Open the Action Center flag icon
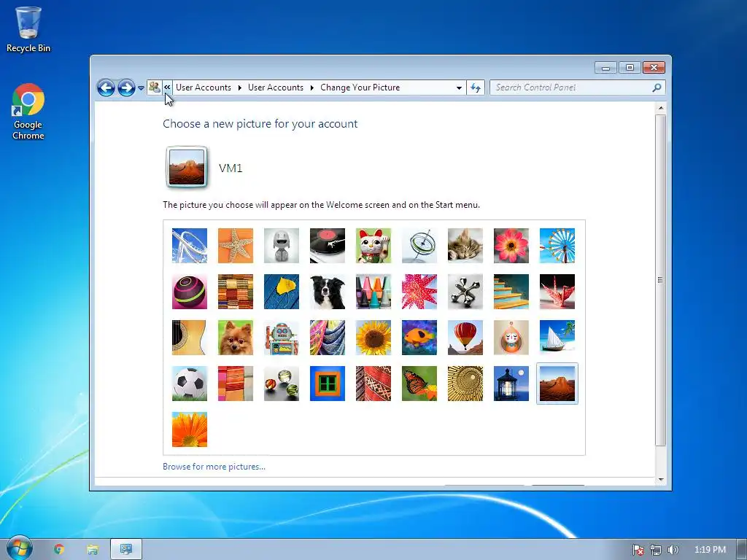The image size is (747, 560). point(638,550)
